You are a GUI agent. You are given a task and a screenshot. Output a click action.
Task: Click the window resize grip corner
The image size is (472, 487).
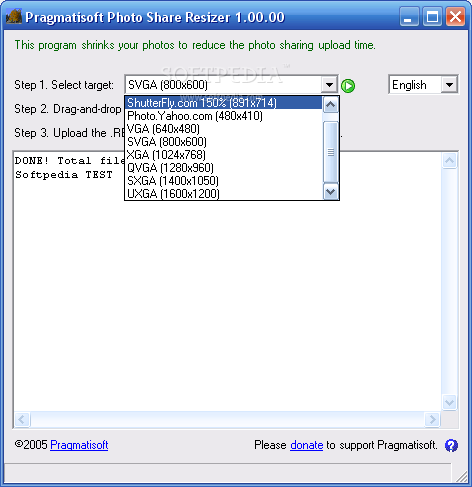[x=462, y=476]
